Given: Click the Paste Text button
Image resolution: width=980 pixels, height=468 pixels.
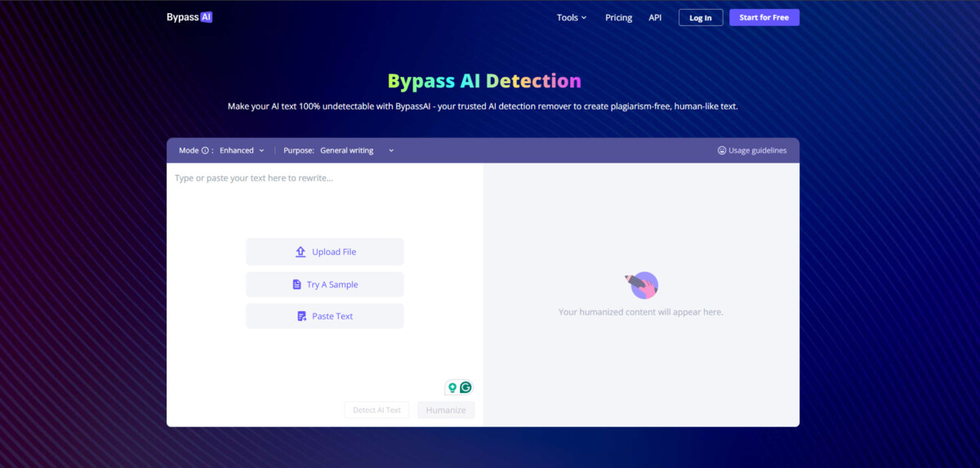Looking at the screenshot, I should (x=325, y=316).
